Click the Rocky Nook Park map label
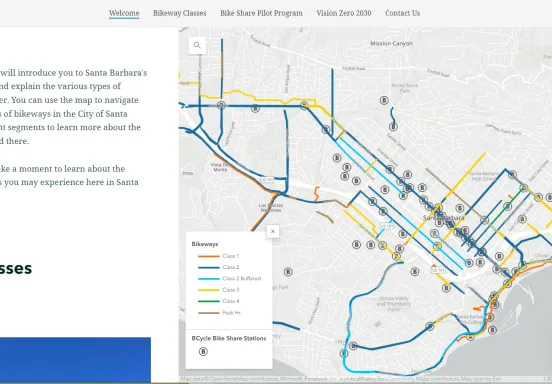Viewport: 552px width, 384px height. coord(405,88)
